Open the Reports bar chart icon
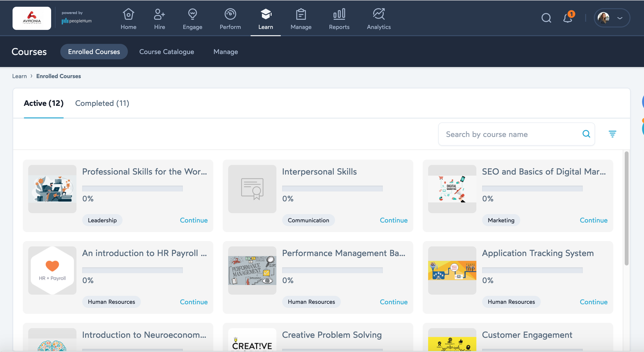The width and height of the screenshot is (644, 352). (339, 14)
